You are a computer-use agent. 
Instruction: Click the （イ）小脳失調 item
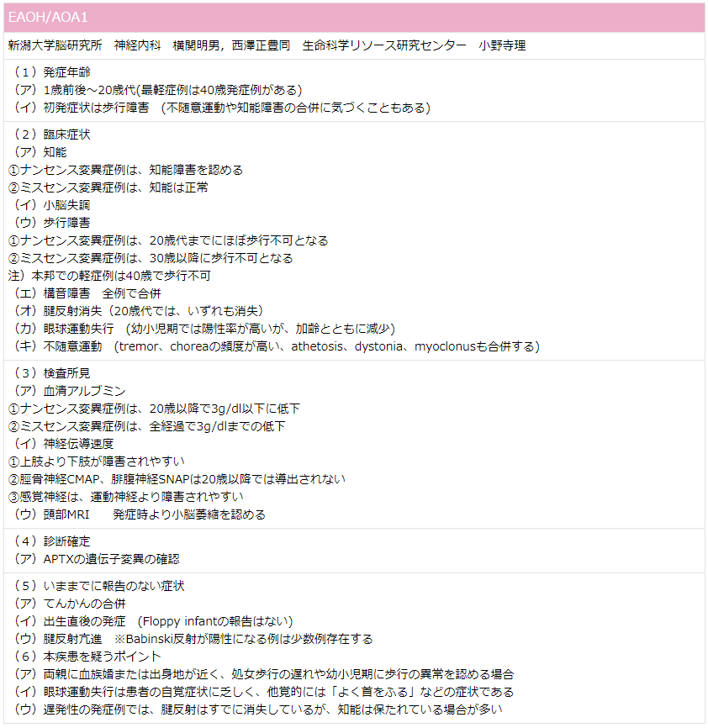coord(51,205)
